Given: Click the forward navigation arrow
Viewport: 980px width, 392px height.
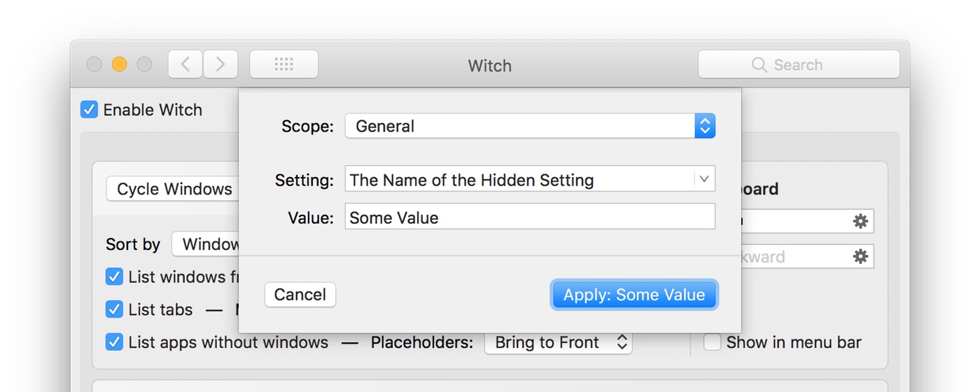Looking at the screenshot, I should click(220, 64).
